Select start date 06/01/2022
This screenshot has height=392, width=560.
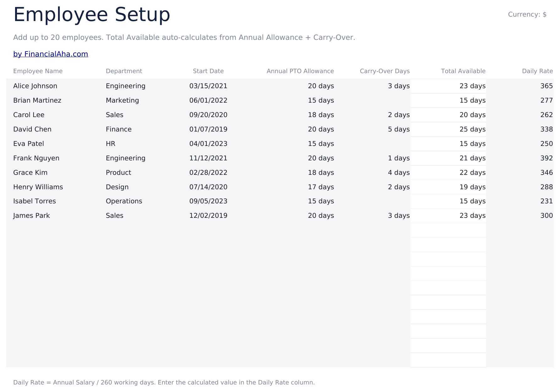click(x=208, y=100)
